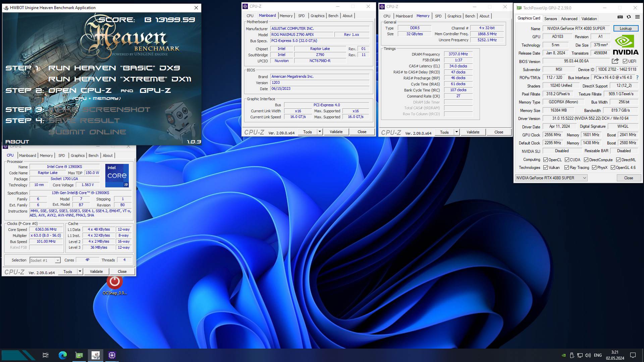
Task: Click Intel Core i9 logo in CPU-Z
Action: tap(117, 175)
